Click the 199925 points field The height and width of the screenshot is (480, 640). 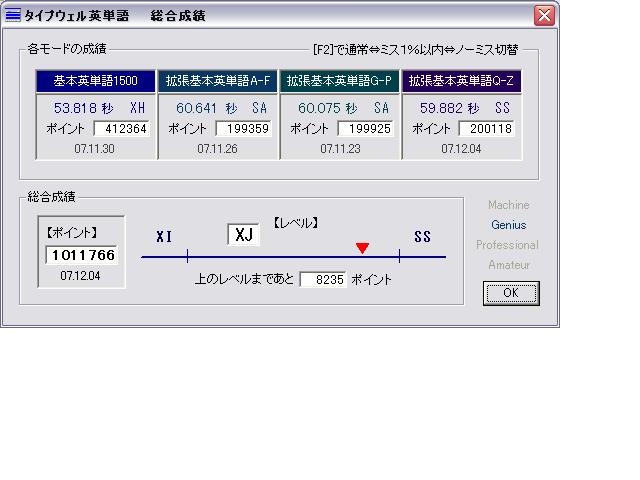(x=365, y=129)
